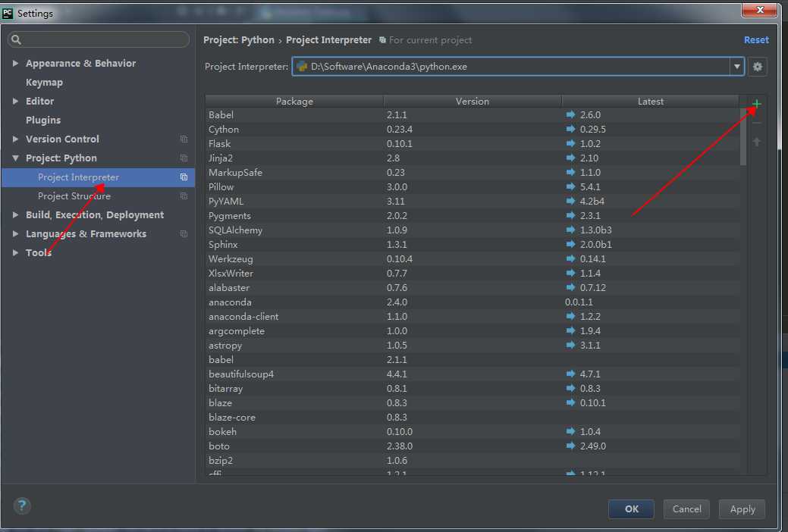This screenshot has height=532, width=788.
Task: Click the update arrow next to Flask 1.0.2
Action: pyautogui.click(x=570, y=144)
